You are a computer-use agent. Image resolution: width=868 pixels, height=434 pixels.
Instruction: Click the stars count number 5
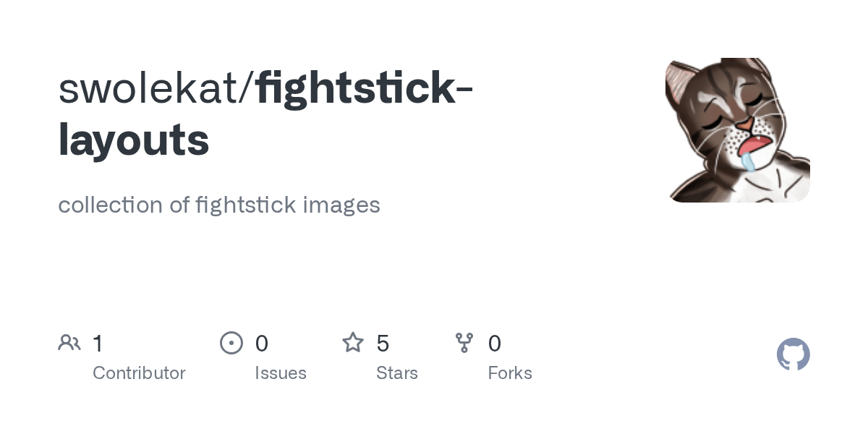(x=383, y=343)
